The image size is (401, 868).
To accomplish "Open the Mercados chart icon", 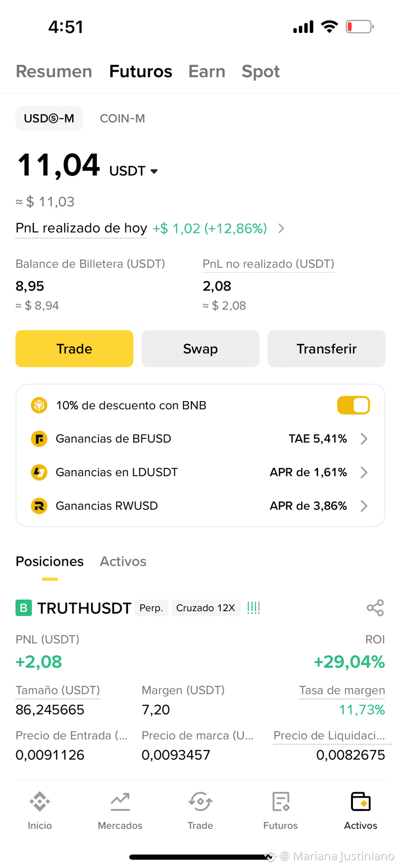I will tap(120, 802).
